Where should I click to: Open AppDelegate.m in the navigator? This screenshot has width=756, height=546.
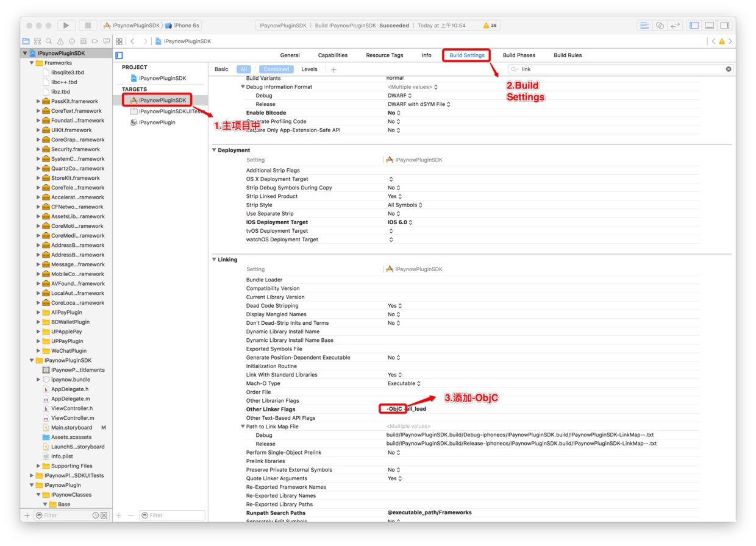70,399
